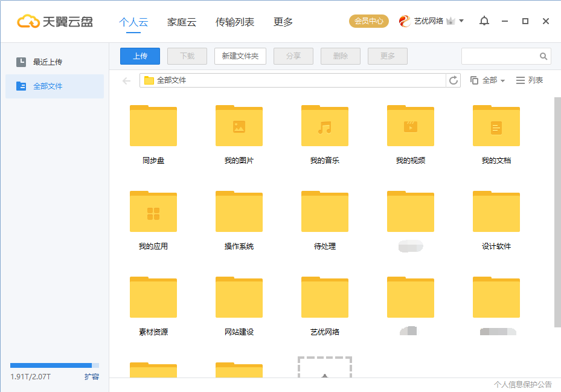
Task: Open the 传输列表 tab
Action: [235, 22]
